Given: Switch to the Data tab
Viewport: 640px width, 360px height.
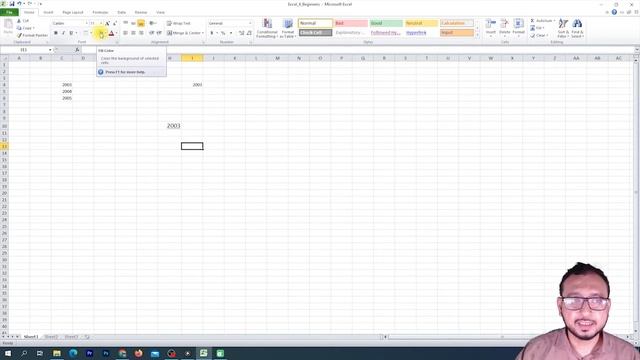Looking at the screenshot, I should tap(122, 12).
